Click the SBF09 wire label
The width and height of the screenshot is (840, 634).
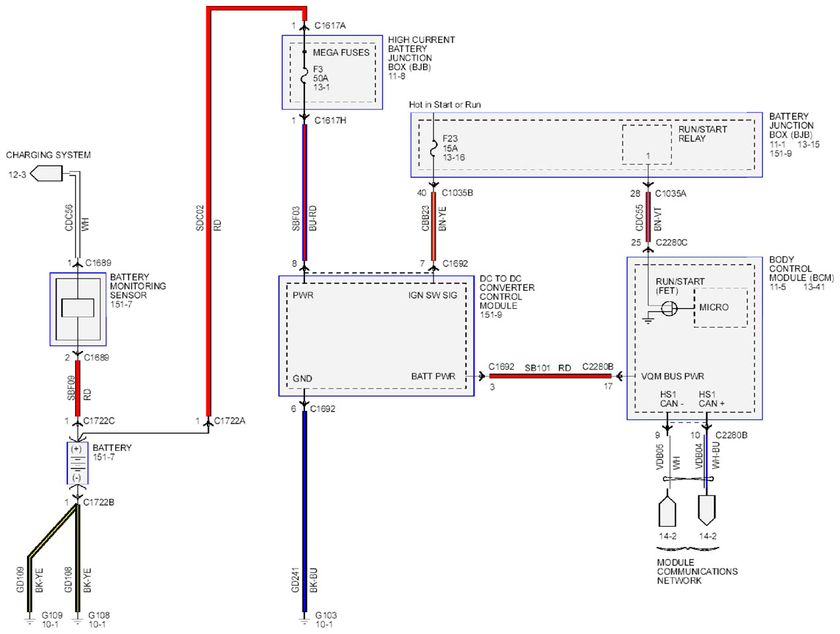point(71,388)
